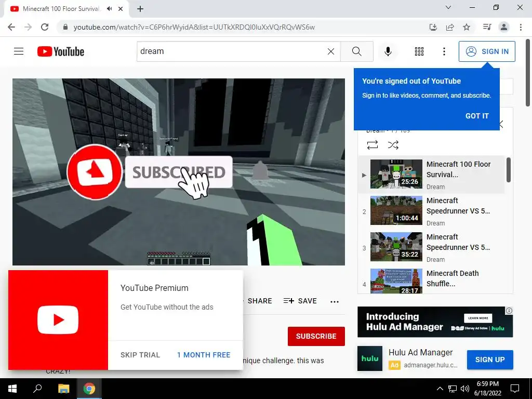Open the YouTube apps grid icon
The image size is (532, 399).
(x=419, y=51)
